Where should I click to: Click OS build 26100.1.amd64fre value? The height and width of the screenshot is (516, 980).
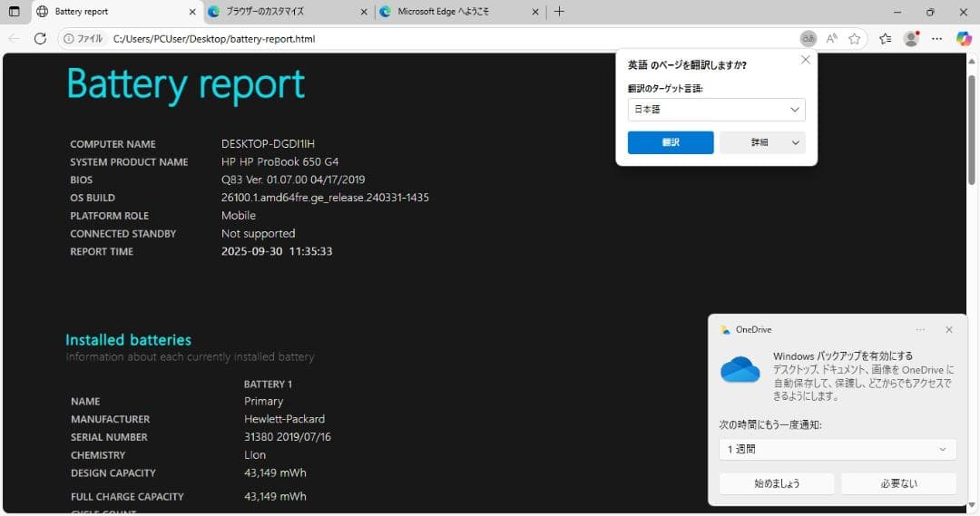pyautogui.click(x=325, y=198)
